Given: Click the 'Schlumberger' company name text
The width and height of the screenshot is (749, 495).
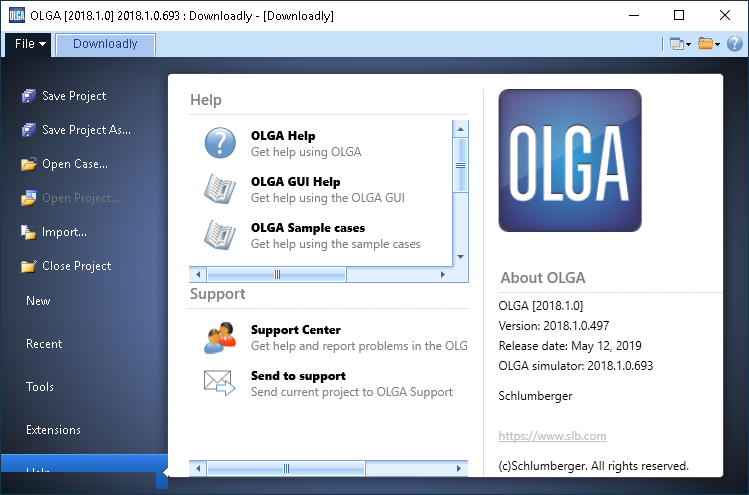Looking at the screenshot, I should tap(535, 396).
